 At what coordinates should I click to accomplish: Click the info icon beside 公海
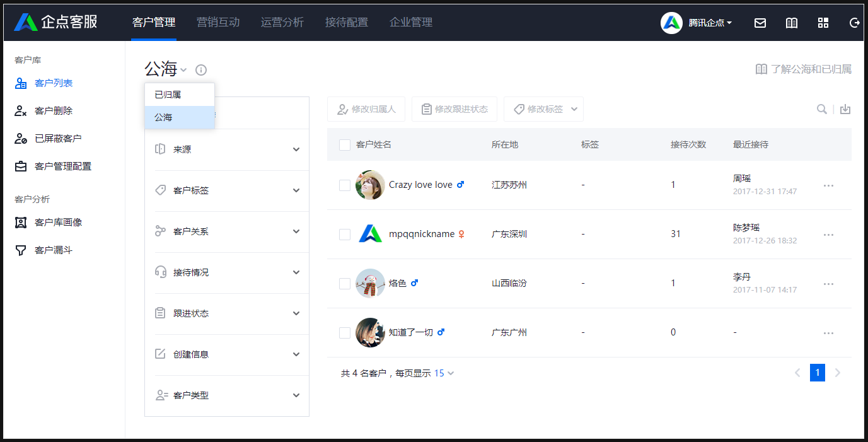click(x=201, y=70)
